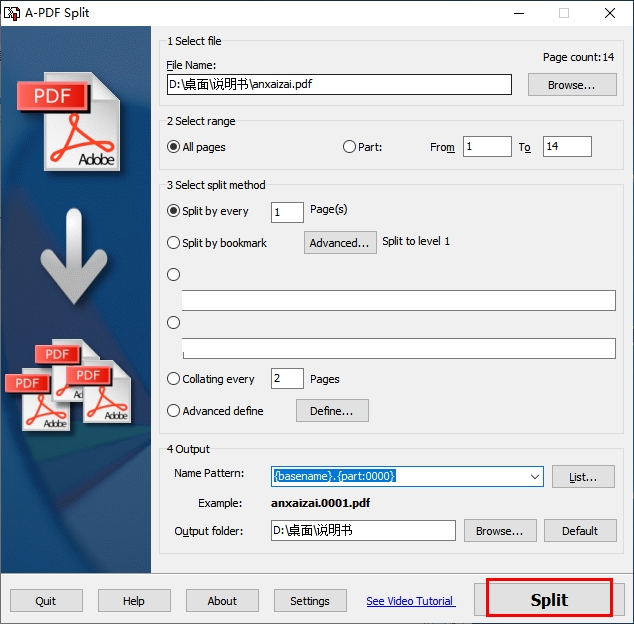This screenshot has height=624, width=634.
Task: Open Advanced bookmark split options
Action: point(340,243)
